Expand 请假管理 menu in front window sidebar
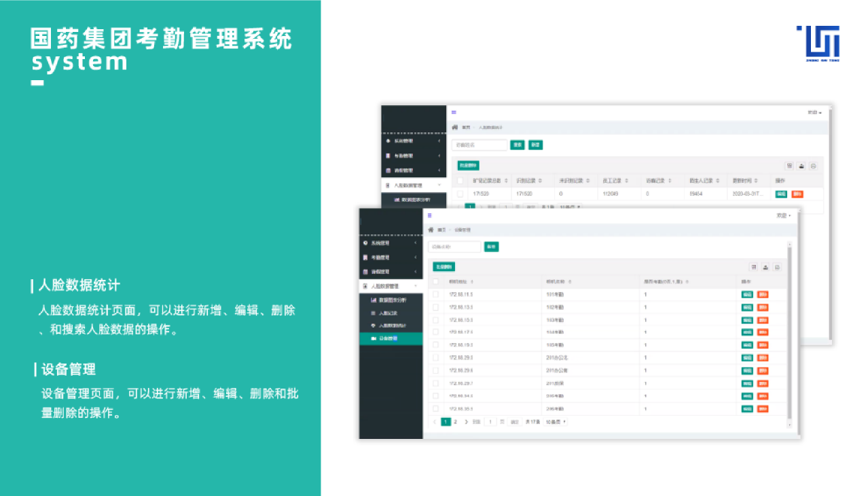 point(416,272)
